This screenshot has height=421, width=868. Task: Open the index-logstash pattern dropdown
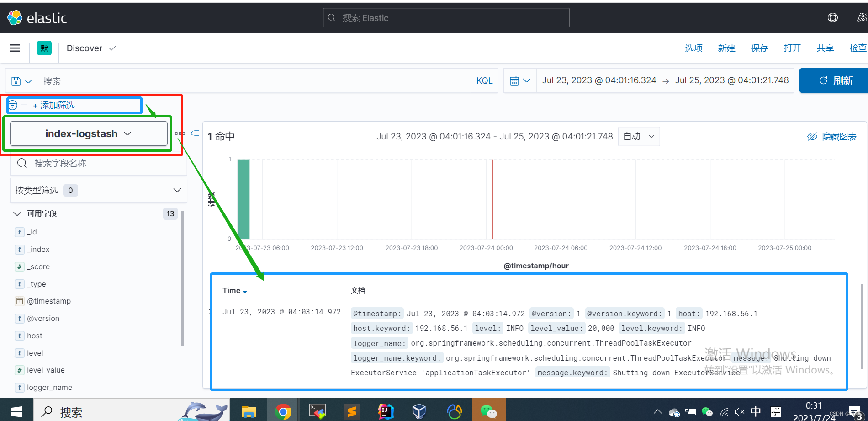89,133
